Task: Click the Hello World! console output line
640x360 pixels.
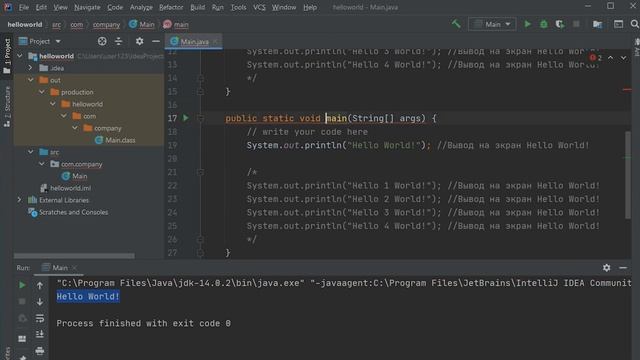Action: coord(88,296)
